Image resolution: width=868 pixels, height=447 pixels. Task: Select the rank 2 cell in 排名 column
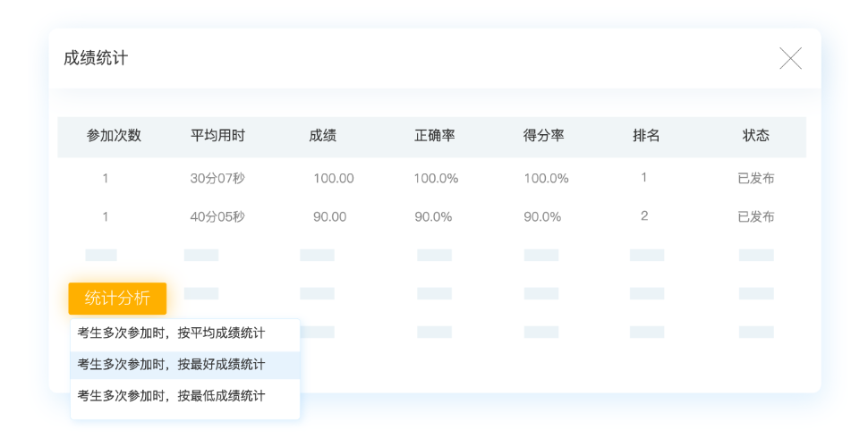(x=644, y=216)
